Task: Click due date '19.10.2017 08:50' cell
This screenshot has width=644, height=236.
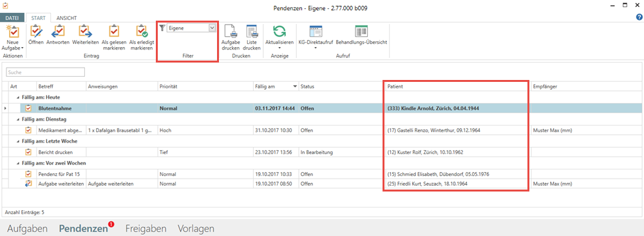Action: tap(276, 183)
